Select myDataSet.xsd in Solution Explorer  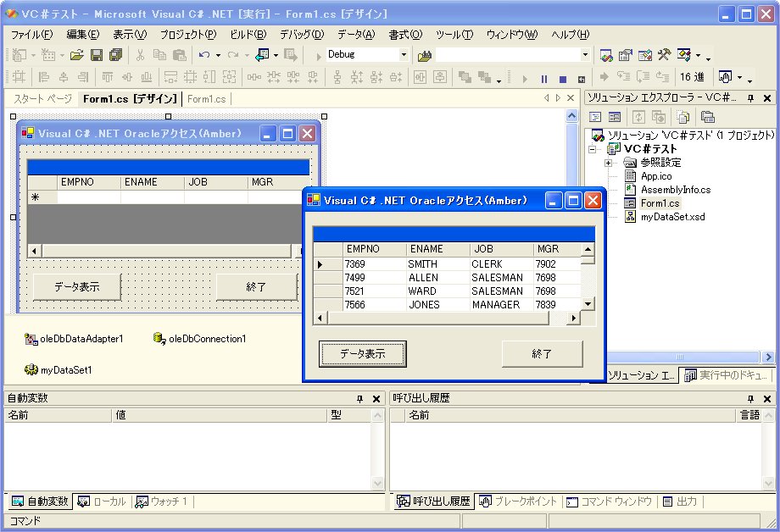(672, 217)
